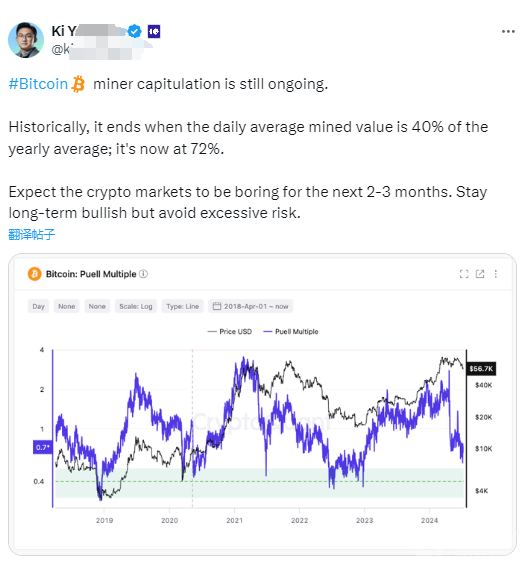Click the blue verified badge icon
This screenshot has height=564, width=523.
coord(135,31)
